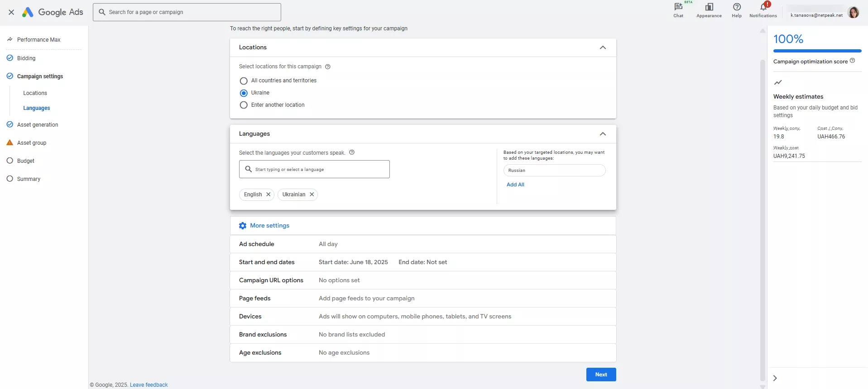
Task: Open the Notifications bell icon
Action: (x=763, y=7)
